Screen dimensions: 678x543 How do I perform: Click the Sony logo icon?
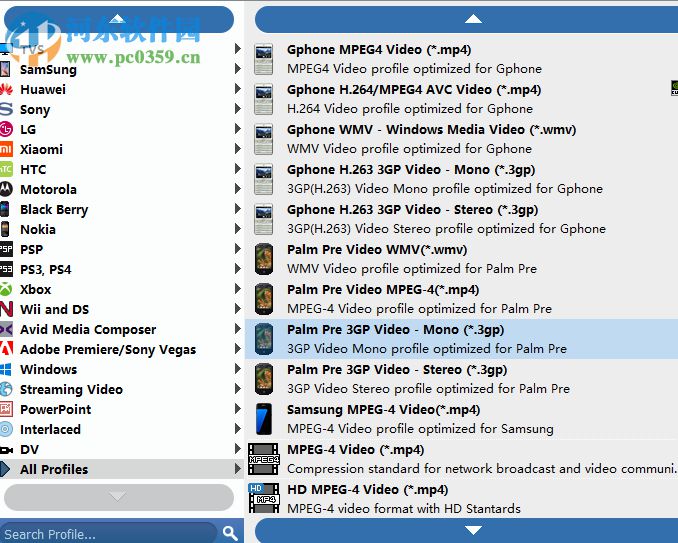click(6, 109)
